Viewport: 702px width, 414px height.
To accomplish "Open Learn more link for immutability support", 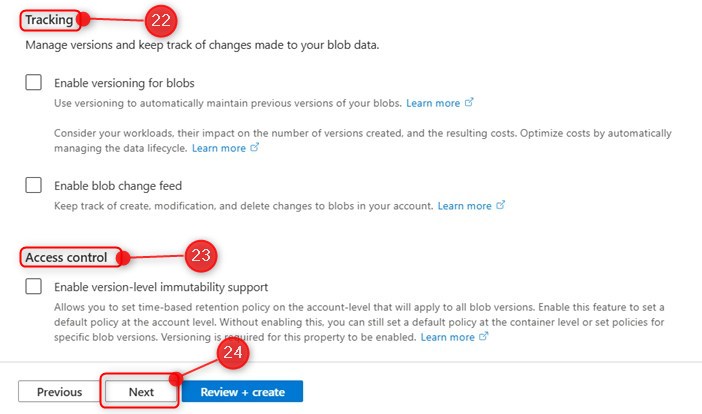I will (x=447, y=338).
